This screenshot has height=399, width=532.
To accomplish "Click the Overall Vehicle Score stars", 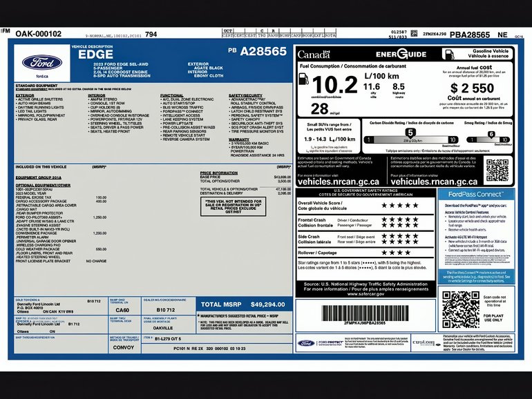I will click(400, 204).
